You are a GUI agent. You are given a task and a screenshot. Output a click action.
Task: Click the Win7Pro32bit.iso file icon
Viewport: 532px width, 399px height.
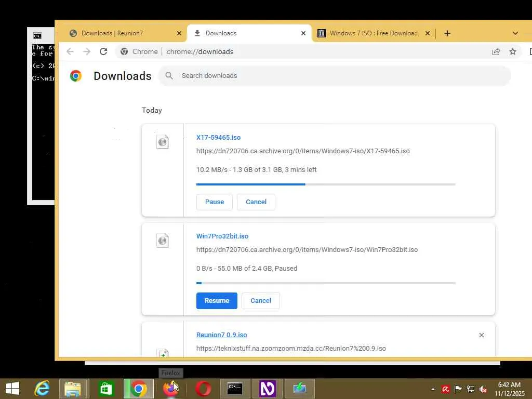click(163, 241)
